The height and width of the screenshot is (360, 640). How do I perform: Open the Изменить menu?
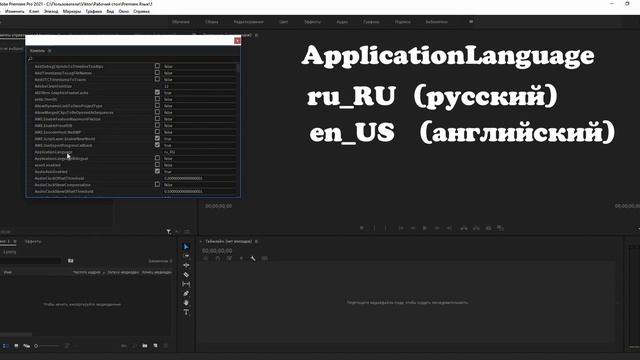coord(15,11)
